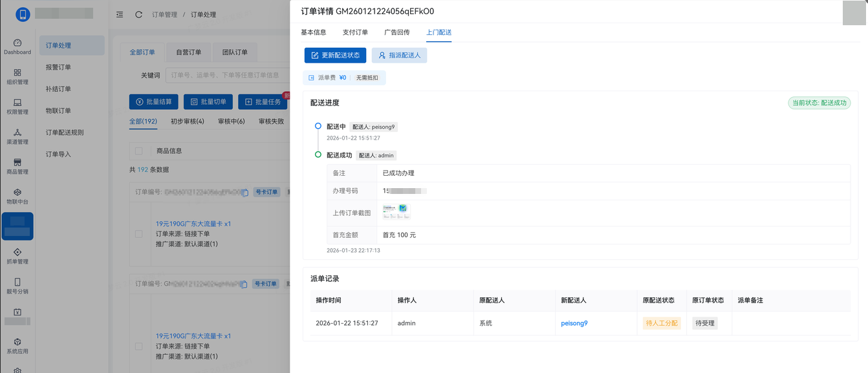Viewport: 868px width, 373px height.
Task: Click the 更新配送状态 button
Action: pyautogui.click(x=335, y=56)
